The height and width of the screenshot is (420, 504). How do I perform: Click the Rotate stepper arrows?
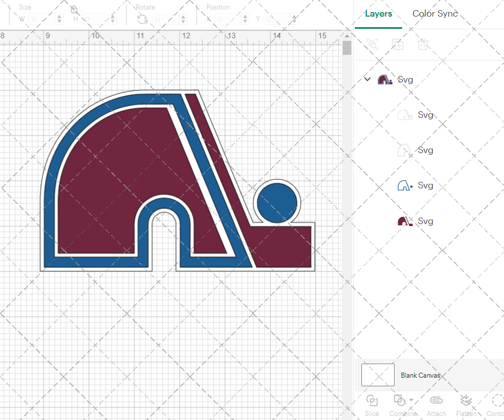point(183,19)
